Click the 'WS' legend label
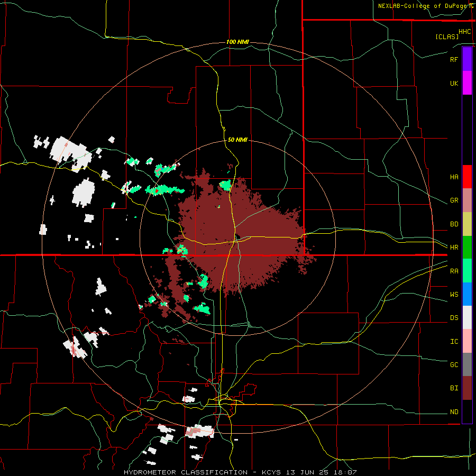 pyautogui.click(x=454, y=295)
